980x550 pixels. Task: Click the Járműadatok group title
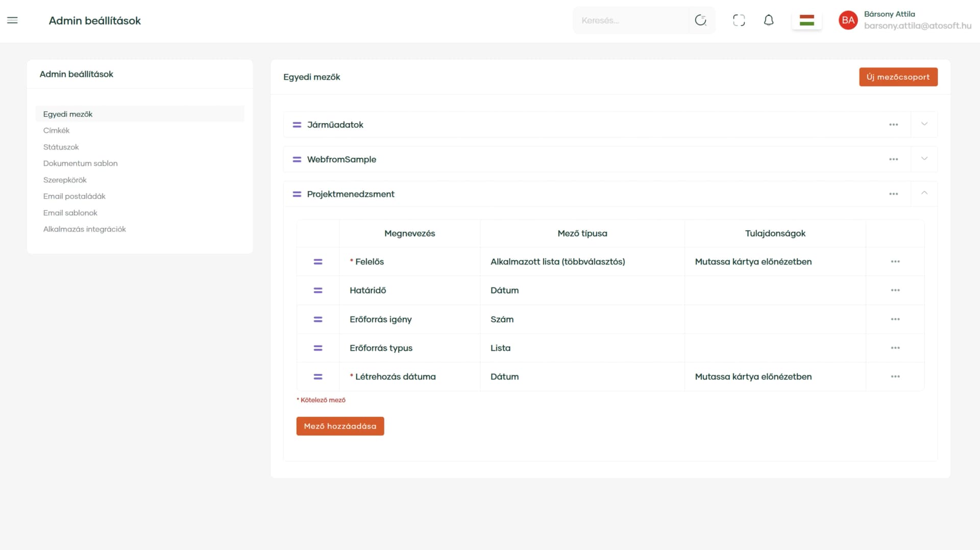click(x=335, y=125)
